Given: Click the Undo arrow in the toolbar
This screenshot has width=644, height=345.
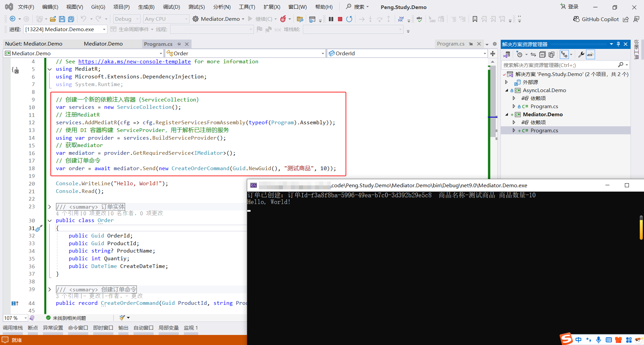Looking at the screenshot, I should coord(83,19).
